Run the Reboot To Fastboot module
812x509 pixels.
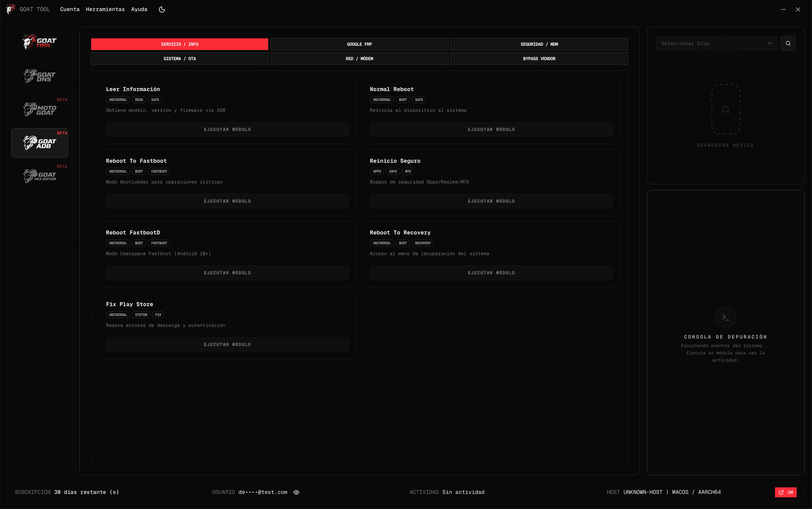(227, 201)
